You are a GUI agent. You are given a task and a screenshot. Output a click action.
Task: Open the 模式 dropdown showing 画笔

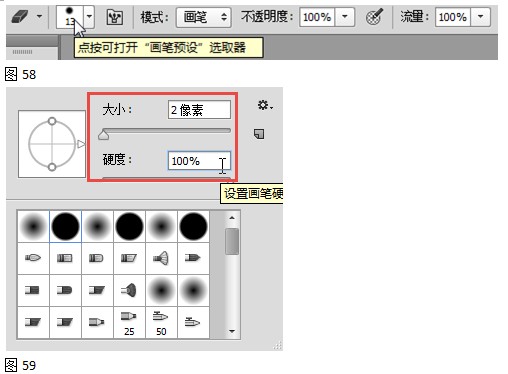(x=204, y=17)
